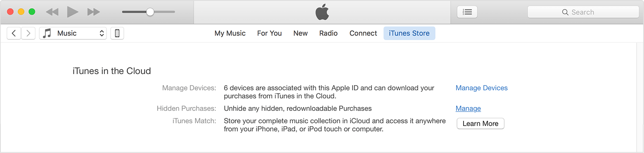The image size is (644, 153).
Task: Open the Up Next list icon
Action: tap(467, 12)
